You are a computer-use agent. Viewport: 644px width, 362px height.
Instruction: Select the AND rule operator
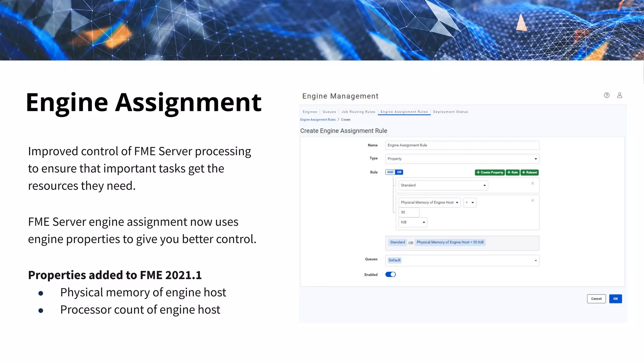390,172
